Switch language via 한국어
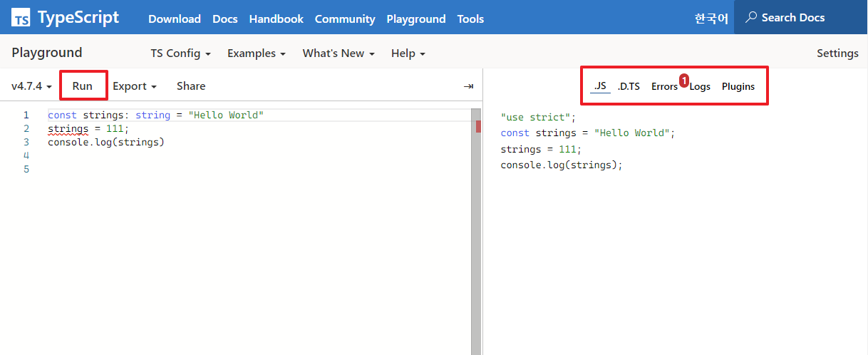The image size is (868, 355). pos(711,19)
